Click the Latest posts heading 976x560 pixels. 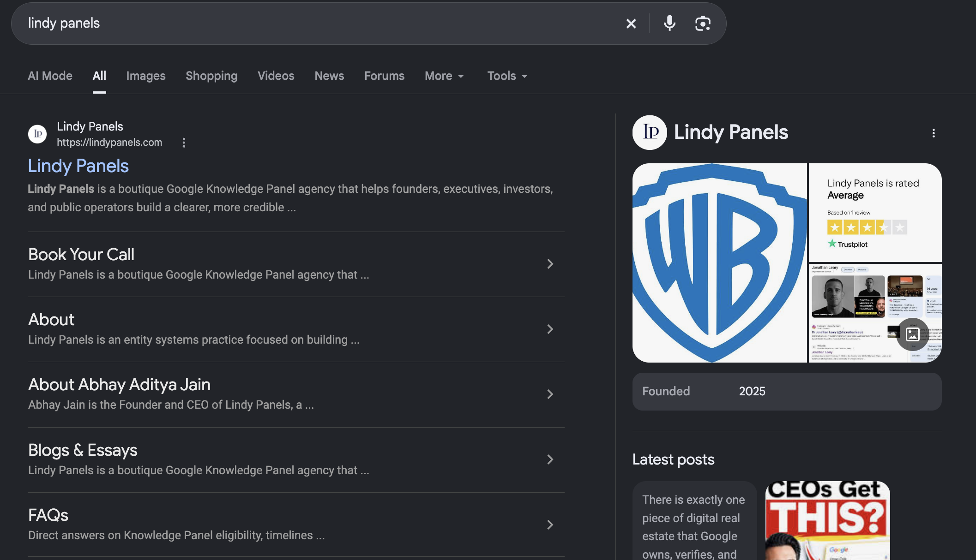coord(673,459)
